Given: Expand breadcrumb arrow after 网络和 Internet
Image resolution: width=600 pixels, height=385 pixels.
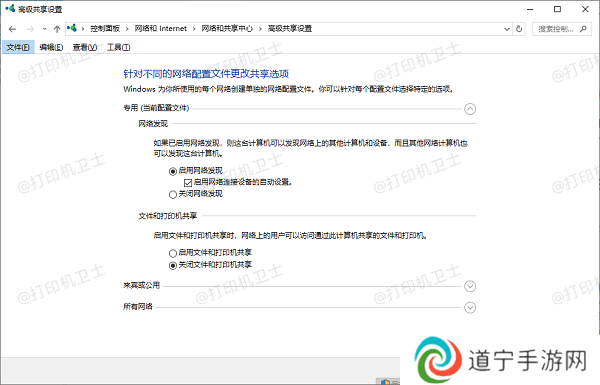Looking at the screenshot, I should (x=194, y=29).
